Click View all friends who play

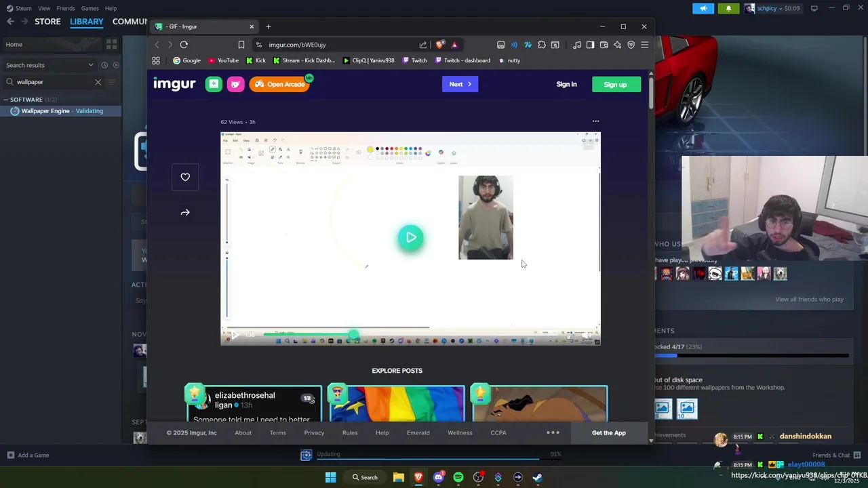pos(809,299)
